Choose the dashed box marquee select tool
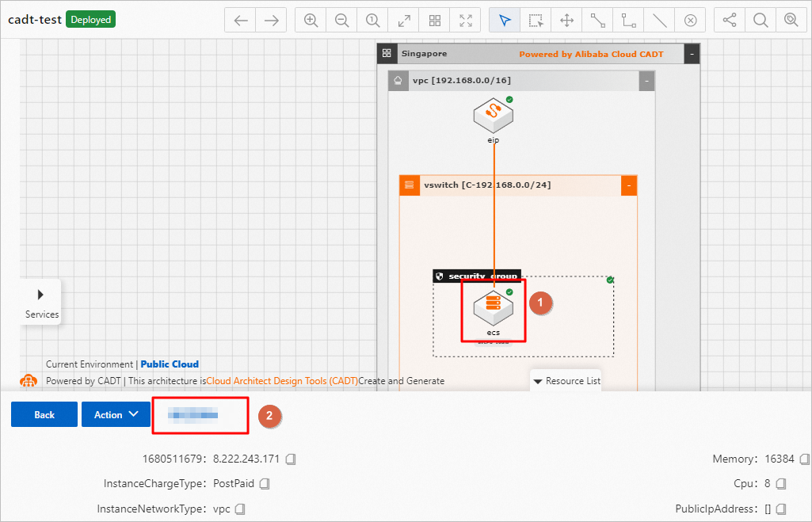Screen dimensions: 812x522 point(536,20)
